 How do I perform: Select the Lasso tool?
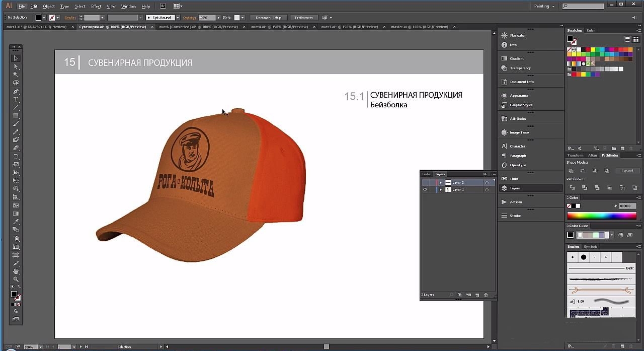click(16, 83)
